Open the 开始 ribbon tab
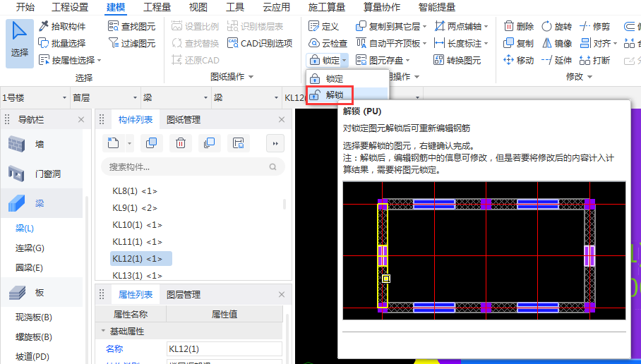The image size is (641, 364). [x=25, y=7]
